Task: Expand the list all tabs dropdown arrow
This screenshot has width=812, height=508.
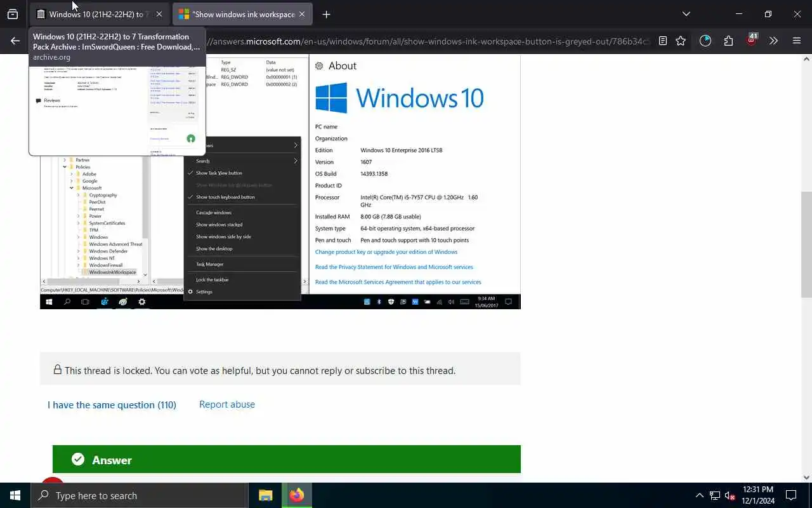Action: 686,14
